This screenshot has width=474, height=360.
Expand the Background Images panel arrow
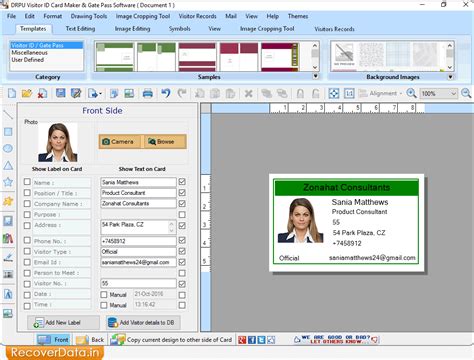450,77
